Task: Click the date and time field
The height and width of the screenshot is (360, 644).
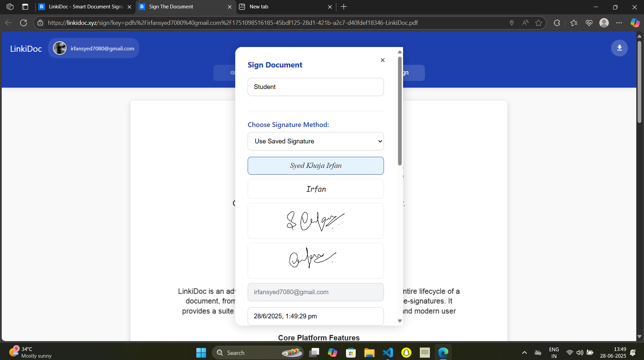Action: tap(315, 316)
